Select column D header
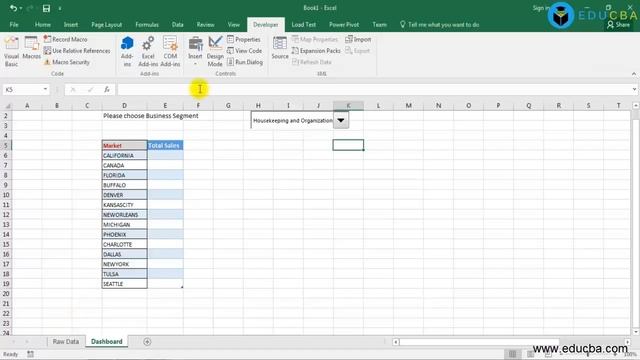The width and height of the screenshot is (640, 360). 124,106
